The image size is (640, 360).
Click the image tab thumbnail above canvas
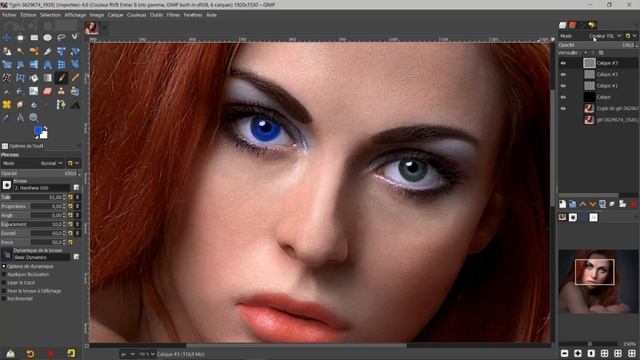click(x=91, y=28)
